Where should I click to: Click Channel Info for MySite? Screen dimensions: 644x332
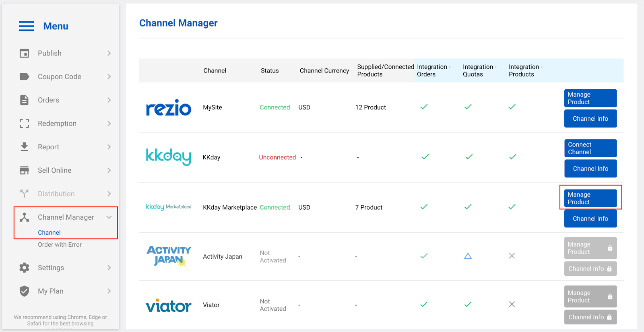590,119
